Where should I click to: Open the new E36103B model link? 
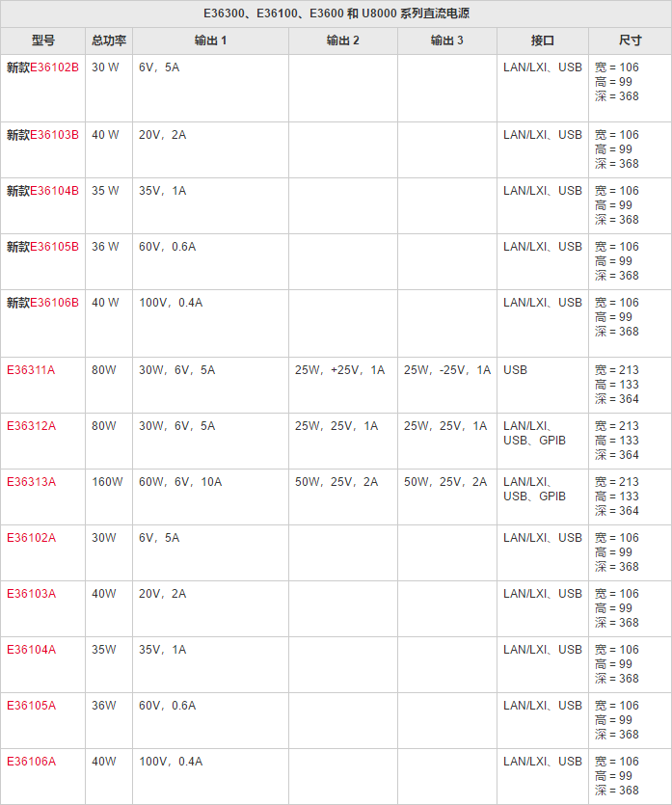pyautogui.click(x=54, y=135)
